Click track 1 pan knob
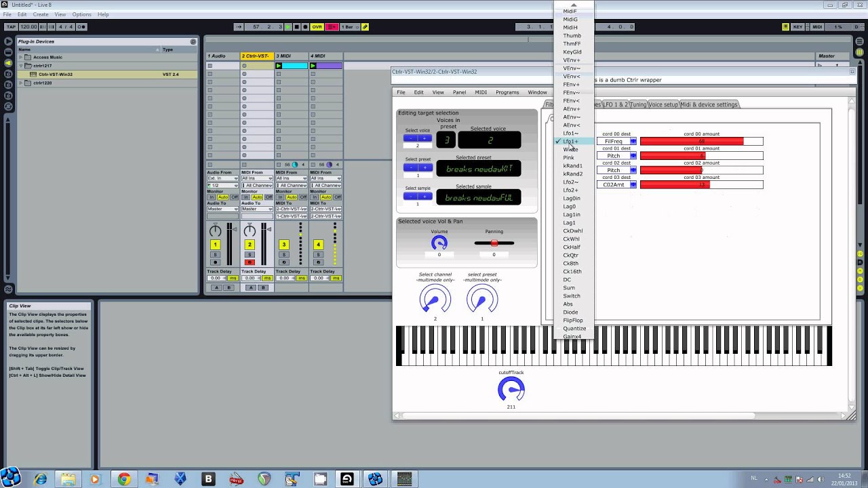The image size is (868, 488). click(x=215, y=230)
